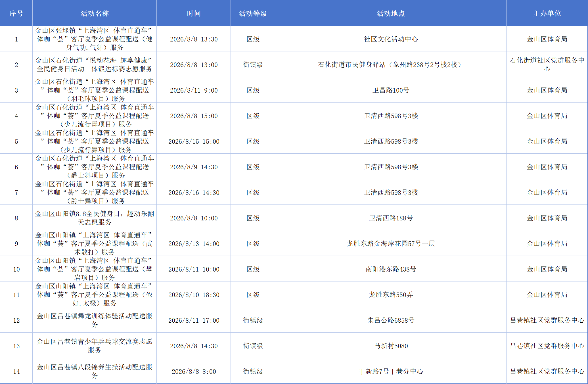
Task: Select location 南阳港东路438号
Action: [x=391, y=269]
